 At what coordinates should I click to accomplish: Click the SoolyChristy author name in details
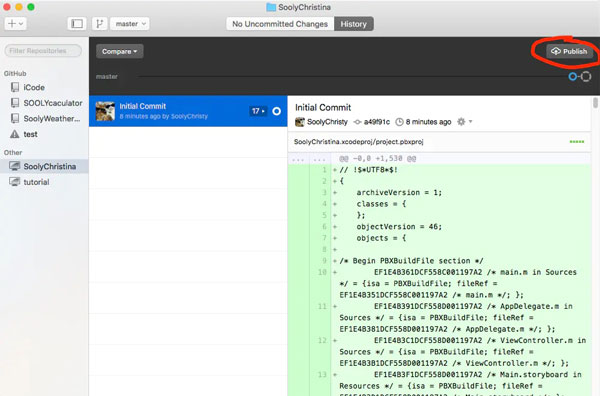pos(327,122)
